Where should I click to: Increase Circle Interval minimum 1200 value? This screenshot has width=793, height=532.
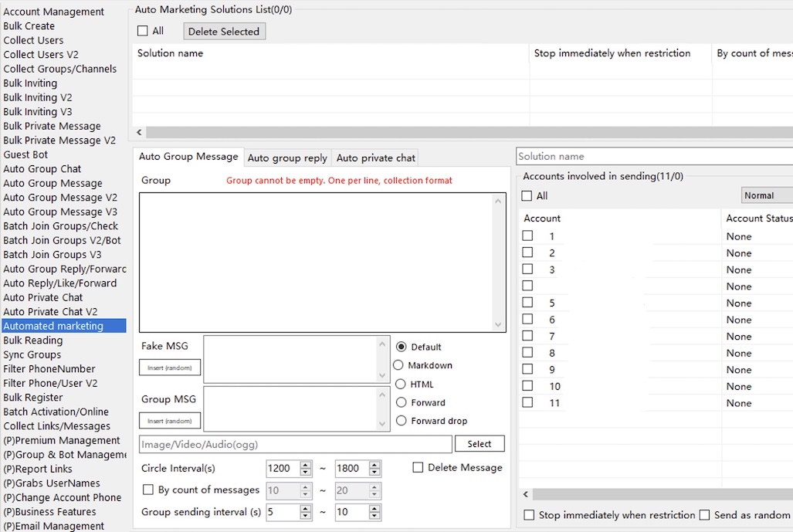coord(306,464)
